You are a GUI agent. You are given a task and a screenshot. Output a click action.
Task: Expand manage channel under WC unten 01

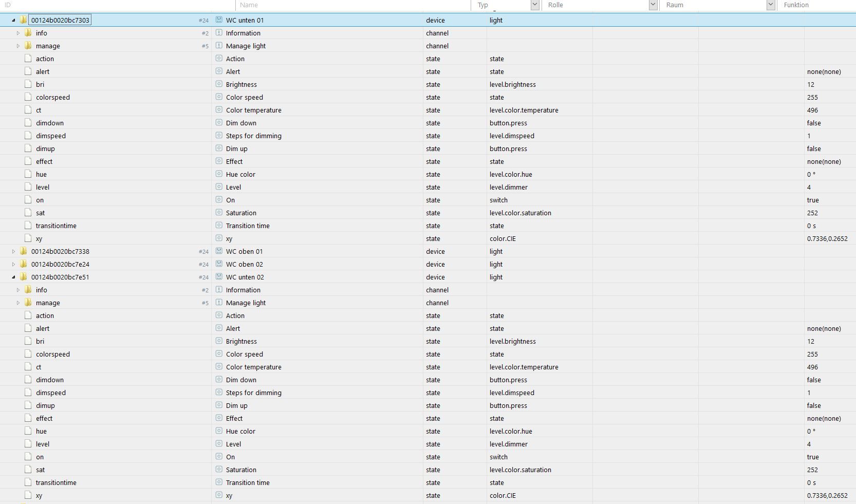[x=18, y=46]
